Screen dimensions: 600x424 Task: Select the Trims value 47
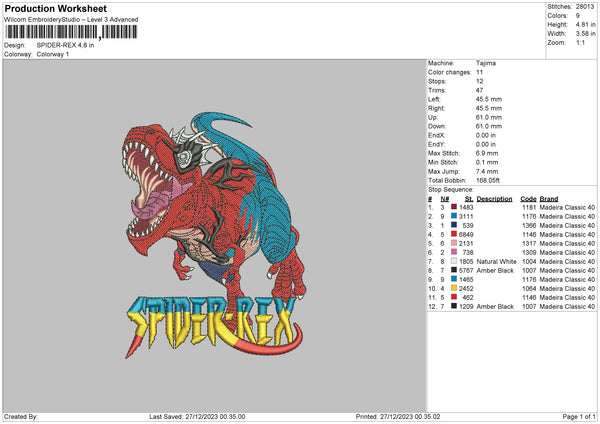[479, 90]
